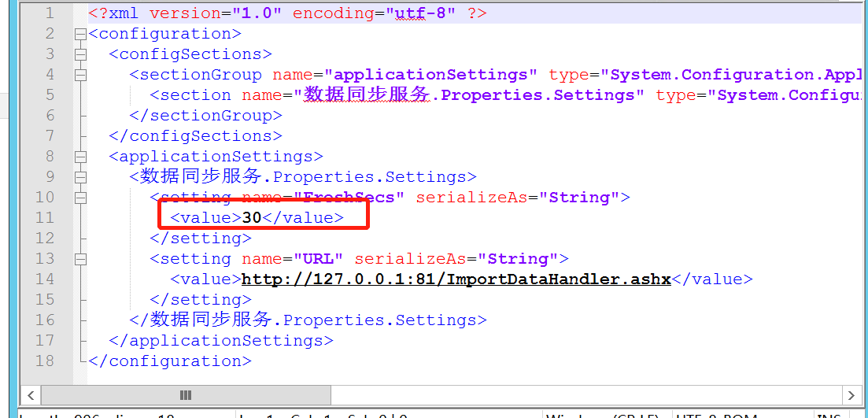
Task: Click the closing </setting> tag on line 12
Action: tap(201, 239)
